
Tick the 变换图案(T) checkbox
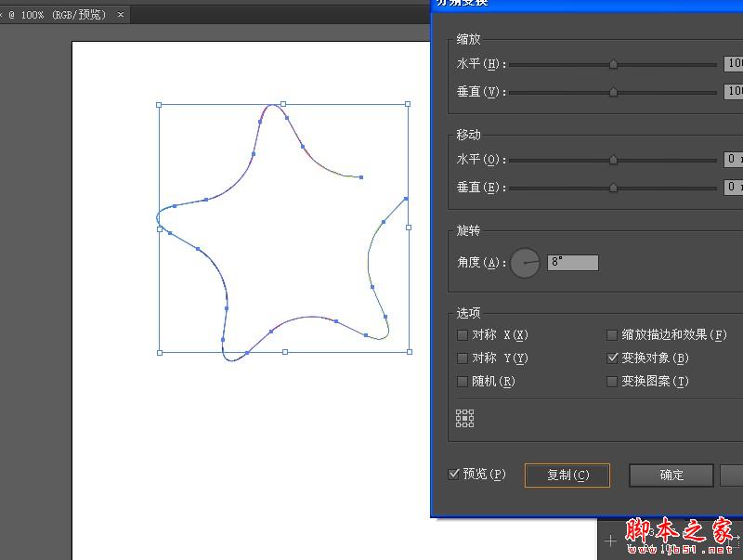coord(612,382)
